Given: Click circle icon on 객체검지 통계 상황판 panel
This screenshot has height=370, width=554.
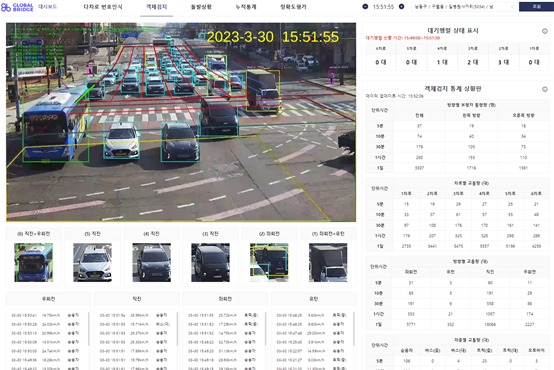Looking at the screenshot, I should (545, 89).
